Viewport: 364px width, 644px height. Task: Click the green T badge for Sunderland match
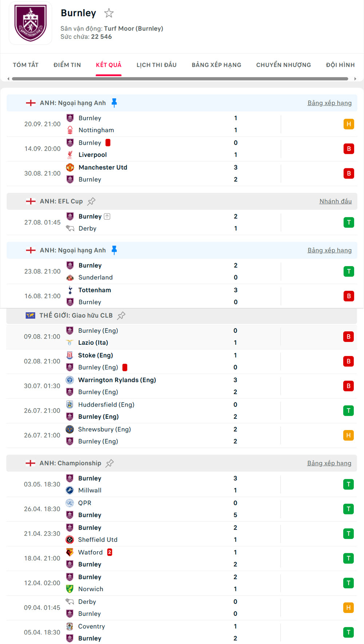(x=349, y=272)
